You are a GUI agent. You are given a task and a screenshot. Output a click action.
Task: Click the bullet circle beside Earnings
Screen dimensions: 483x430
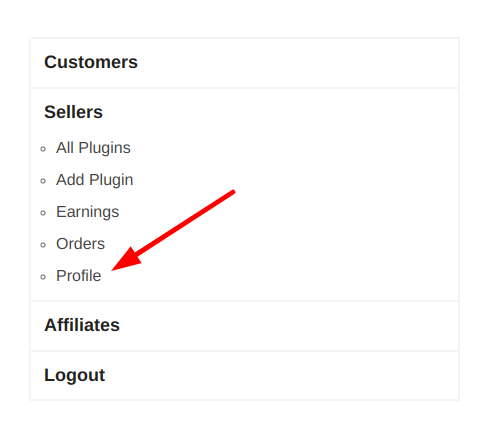click(43, 213)
